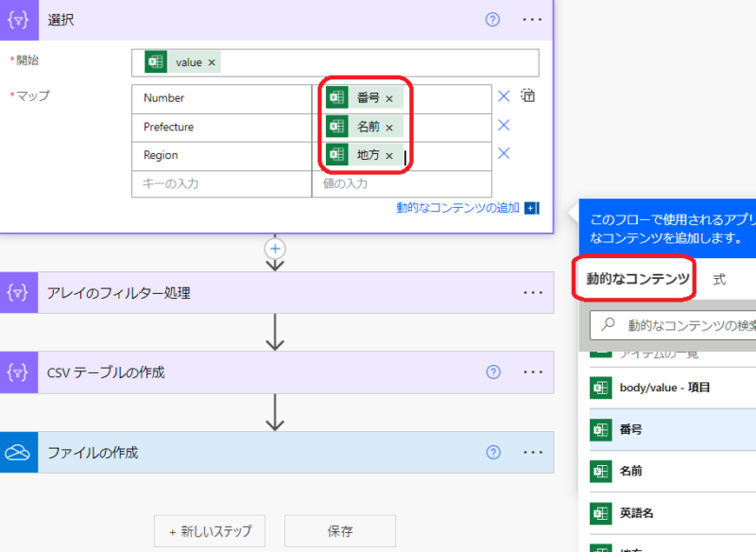This screenshot has height=552, width=756.
Task: Delete the Number mapping row
Action: point(504,96)
